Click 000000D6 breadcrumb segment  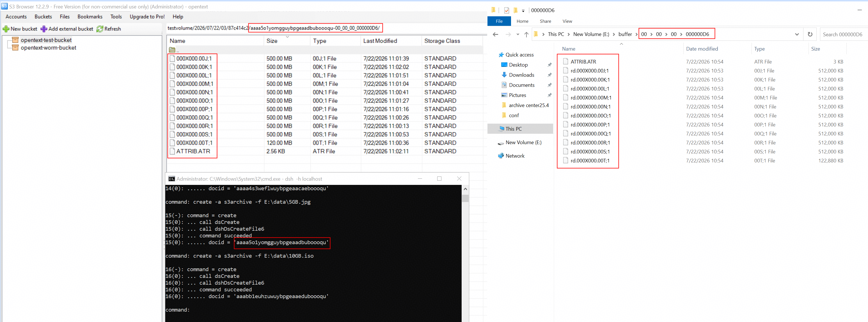pos(697,34)
